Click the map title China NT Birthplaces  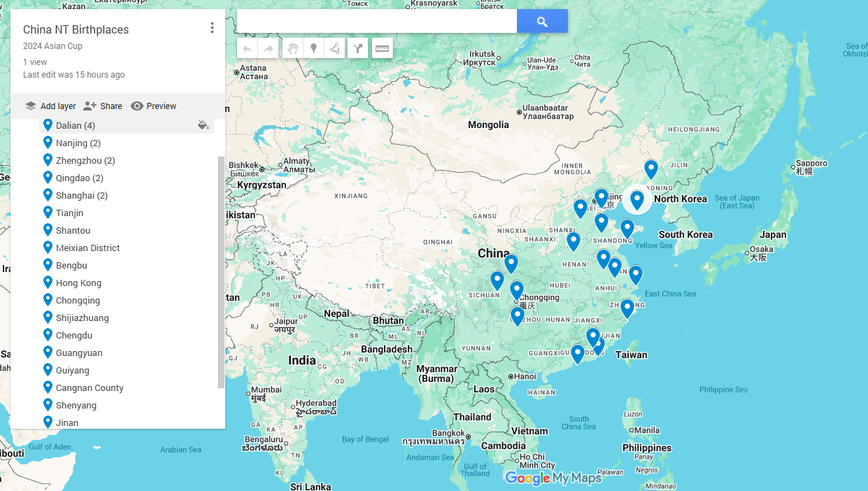click(76, 29)
